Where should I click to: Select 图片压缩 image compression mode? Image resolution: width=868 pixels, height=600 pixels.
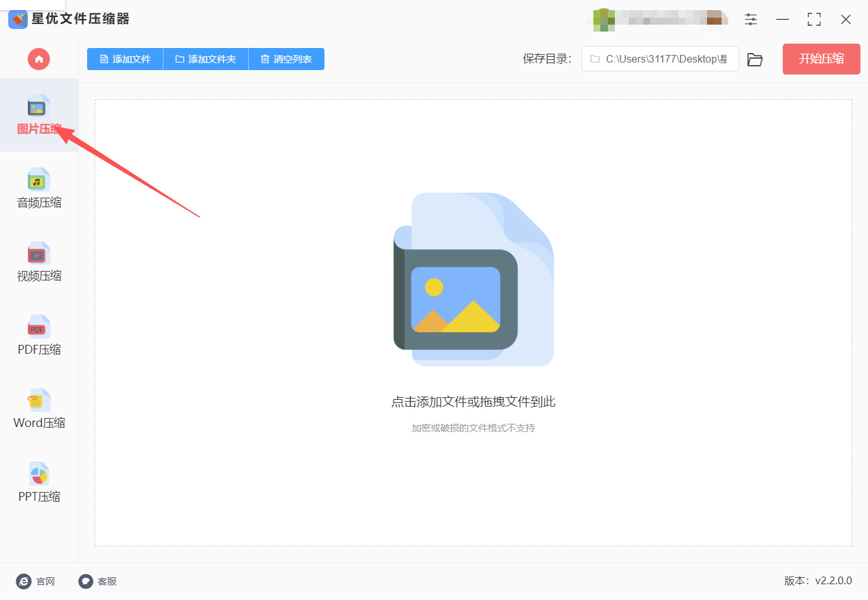point(39,115)
